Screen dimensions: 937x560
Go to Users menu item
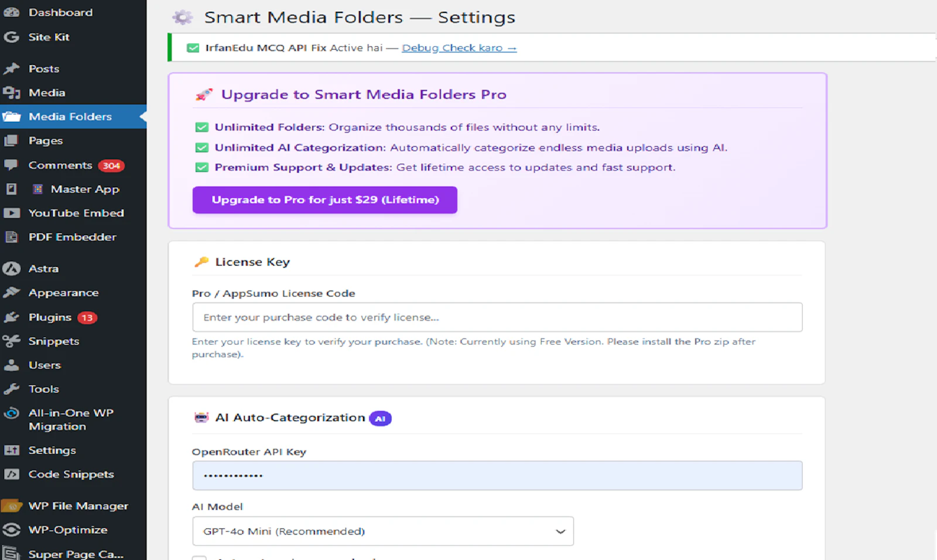tap(45, 365)
